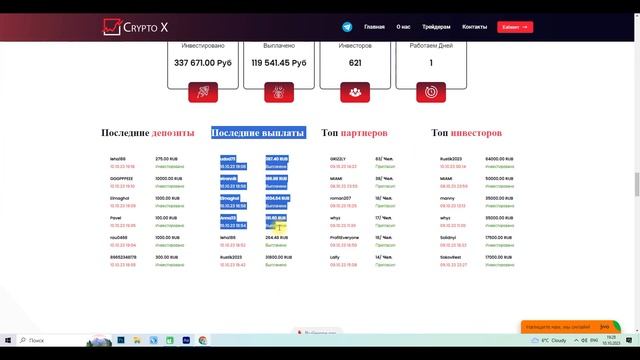Open the Telegram icon in header
This screenshot has width=640, height=360.
click(x=347, y=27)
